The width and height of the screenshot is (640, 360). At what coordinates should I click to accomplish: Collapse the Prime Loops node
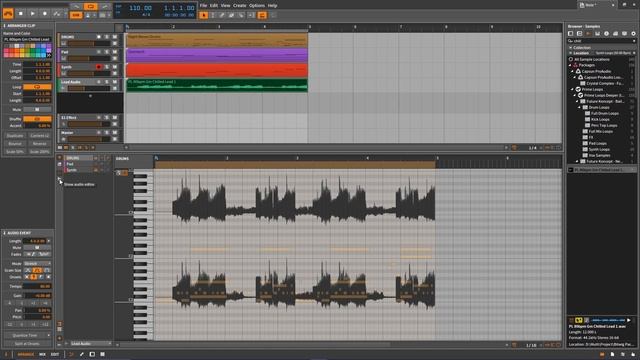click(573, 89)
